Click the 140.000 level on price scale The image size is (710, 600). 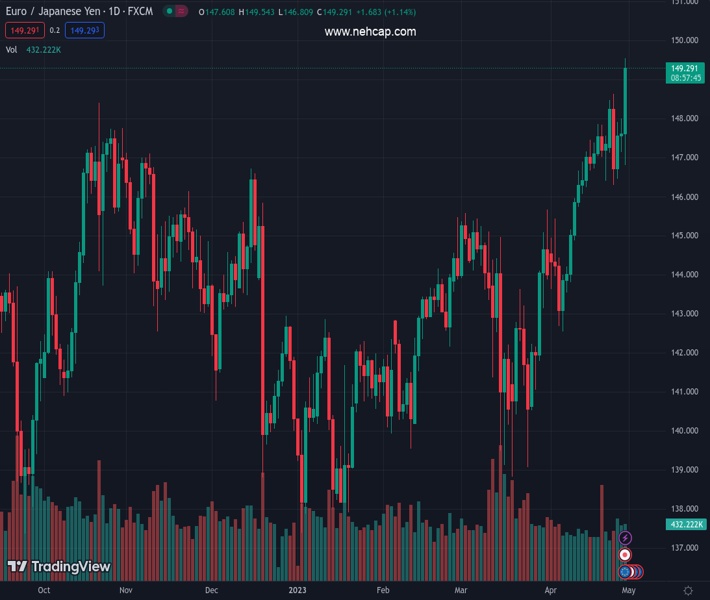pyautogui.click(x=684, y=431)
